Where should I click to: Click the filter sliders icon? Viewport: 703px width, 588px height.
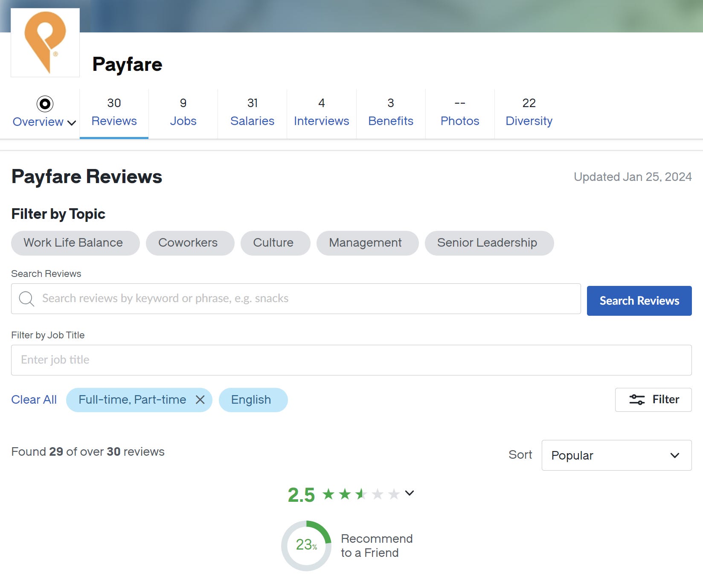coord(637,400)
